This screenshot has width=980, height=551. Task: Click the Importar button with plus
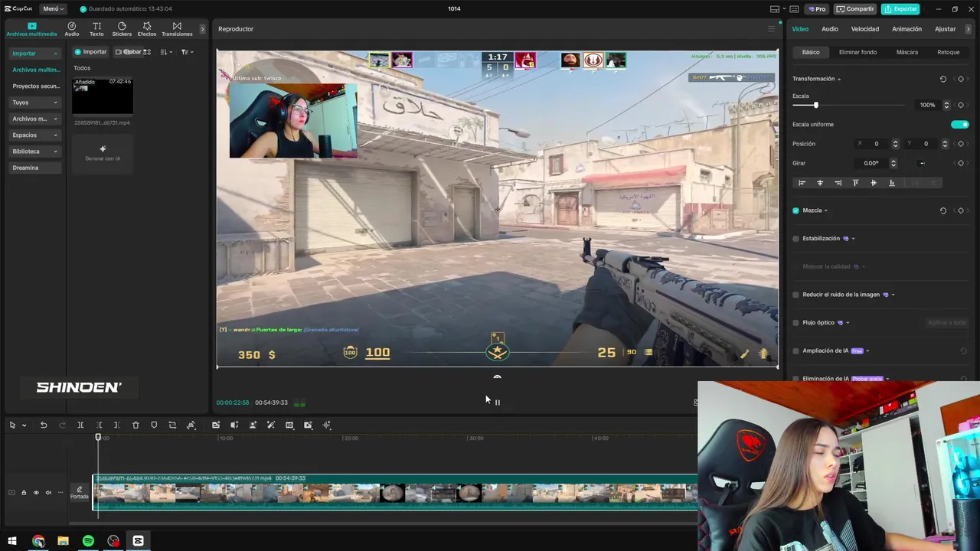[91, 52]
